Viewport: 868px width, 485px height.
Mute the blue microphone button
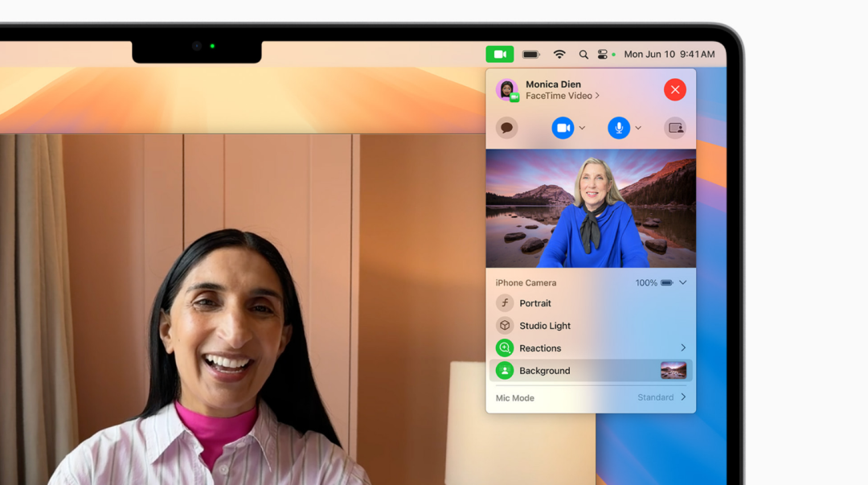pyautogui.click(x=619, y=128)
